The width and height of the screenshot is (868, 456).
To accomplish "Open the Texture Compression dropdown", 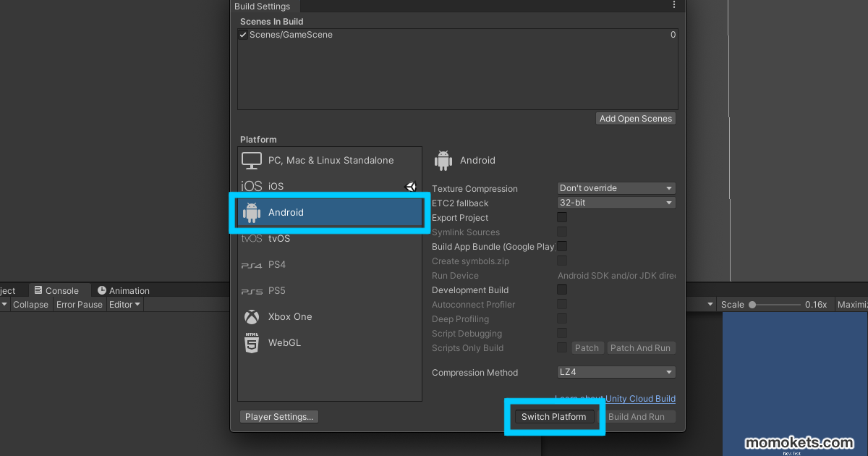I will (x=615, y=187).
